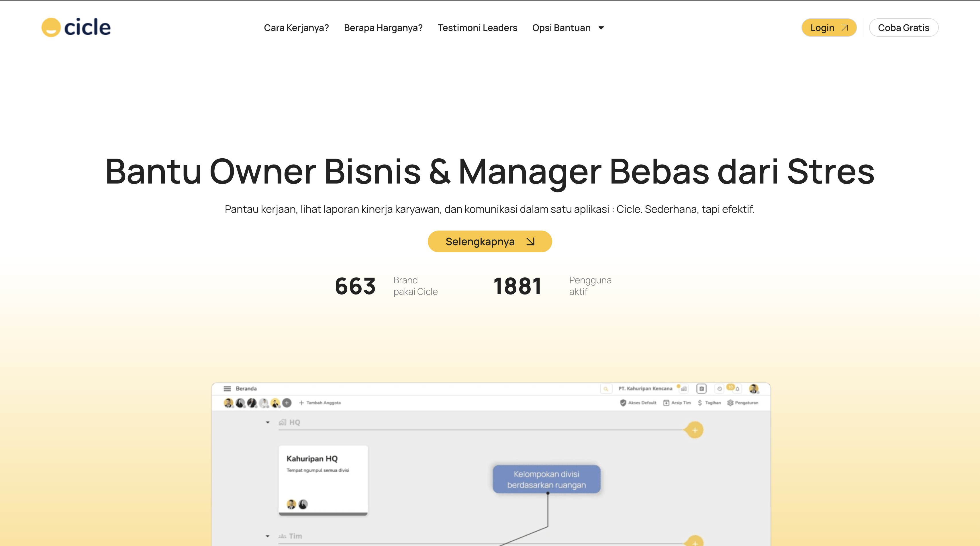The image size is (980, 546).
Task: Click the Pantau kerjaan subtitle text
Action: (x=490, y=209)
